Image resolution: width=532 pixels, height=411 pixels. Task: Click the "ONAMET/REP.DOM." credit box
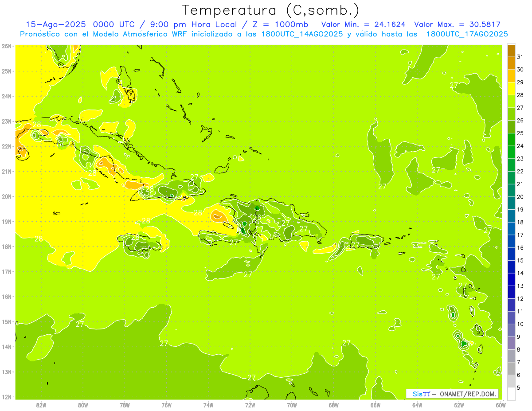452,394
